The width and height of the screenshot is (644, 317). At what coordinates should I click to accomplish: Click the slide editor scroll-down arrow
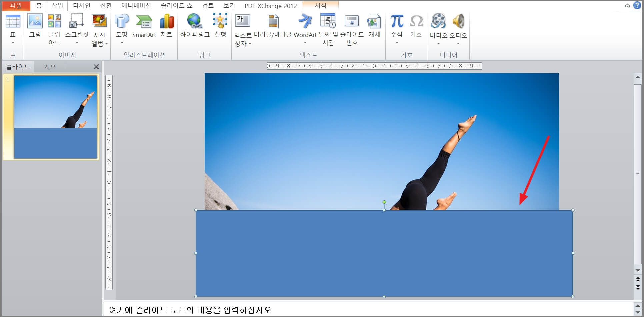pyautogui.click(x=638, y=270)
